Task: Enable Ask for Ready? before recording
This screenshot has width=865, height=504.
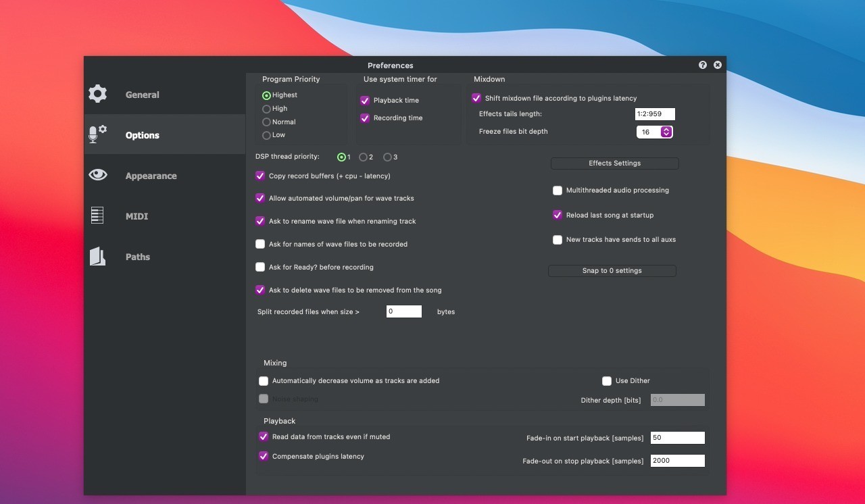Action: point(260,267)
